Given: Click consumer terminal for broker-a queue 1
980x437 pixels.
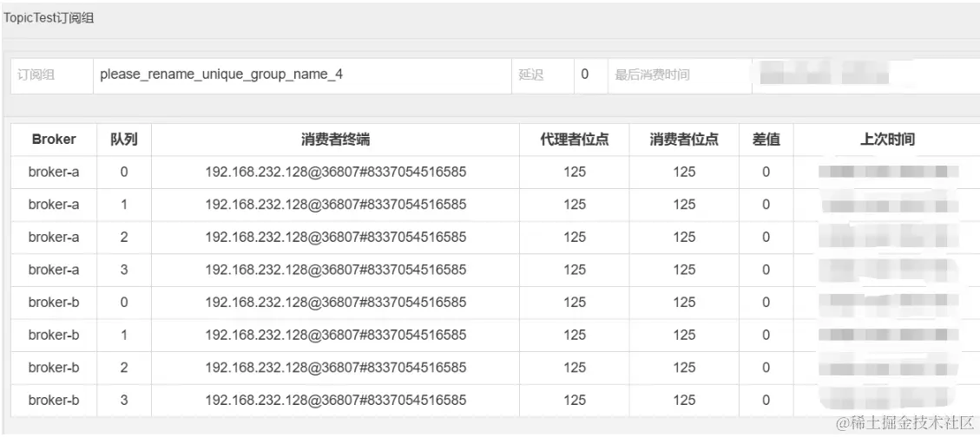Looking at the screenshot, I should [x=336, y=204].
